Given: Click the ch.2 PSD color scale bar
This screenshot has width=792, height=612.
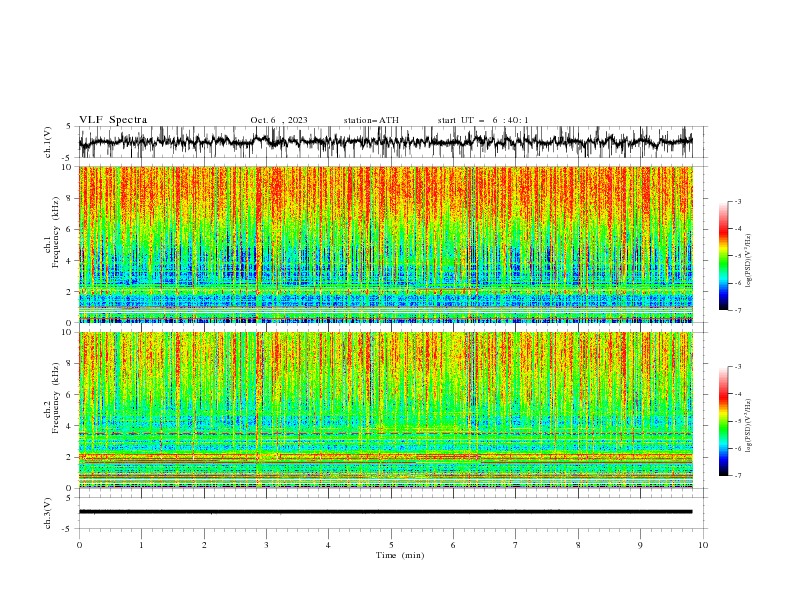Looking at the screenshot, I should coord(723,421).
